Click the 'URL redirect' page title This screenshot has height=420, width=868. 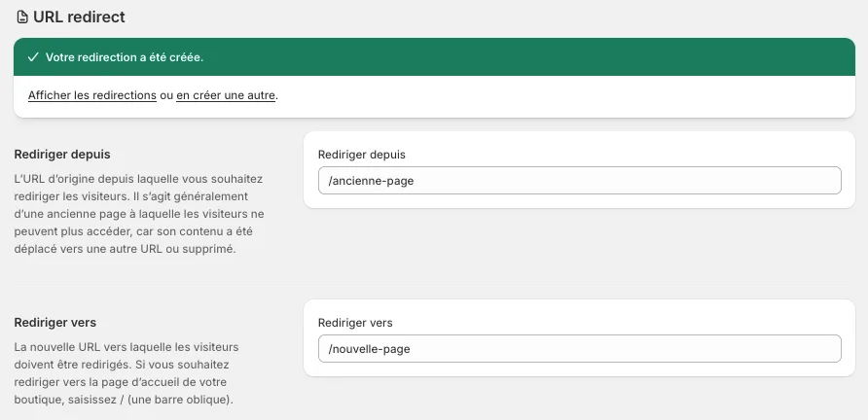click(79, 17)
